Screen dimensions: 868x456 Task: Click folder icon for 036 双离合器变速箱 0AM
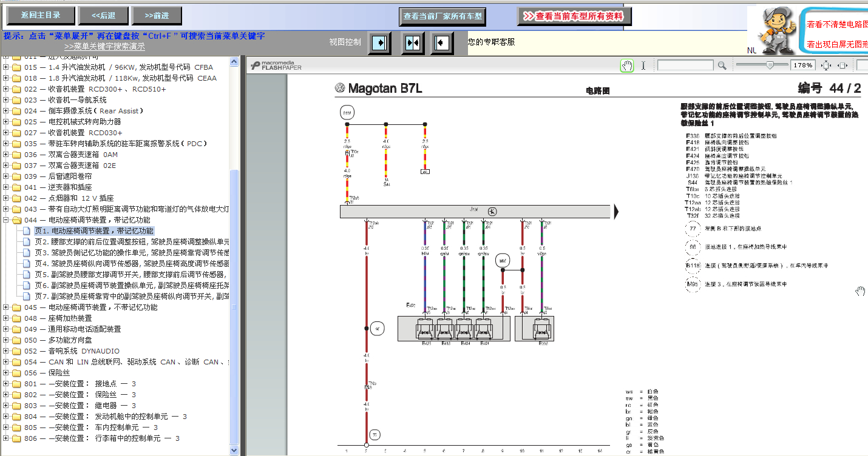pos(16,155)
